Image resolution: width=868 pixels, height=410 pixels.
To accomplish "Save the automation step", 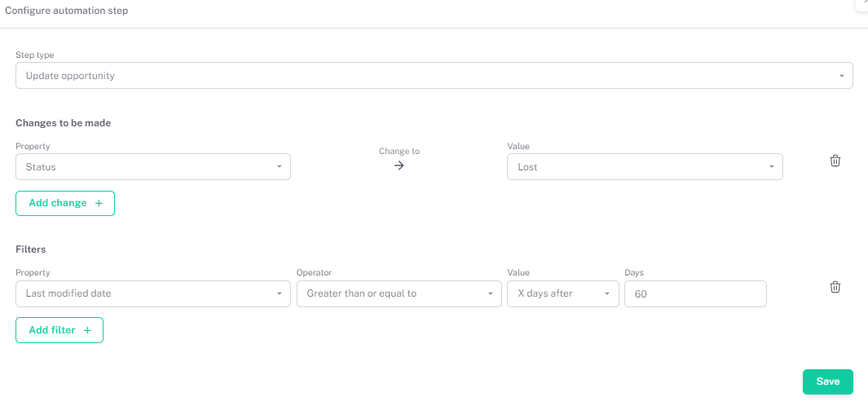I will tap(827, 381).
